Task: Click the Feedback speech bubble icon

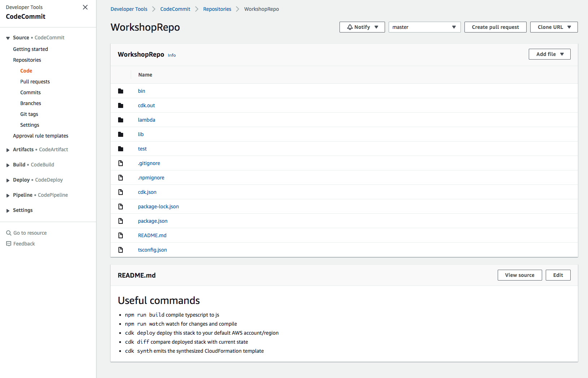Action: point(9,244)
